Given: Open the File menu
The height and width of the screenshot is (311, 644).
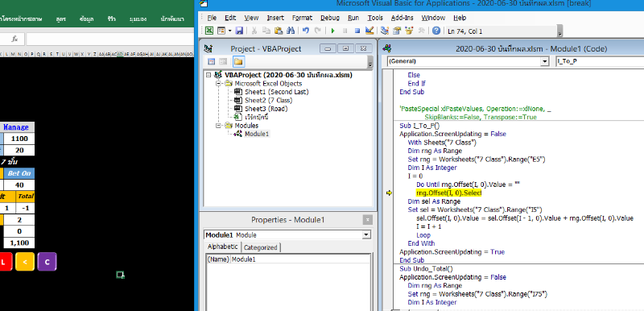Looking at the screenshot, I should tap(212, 18).
